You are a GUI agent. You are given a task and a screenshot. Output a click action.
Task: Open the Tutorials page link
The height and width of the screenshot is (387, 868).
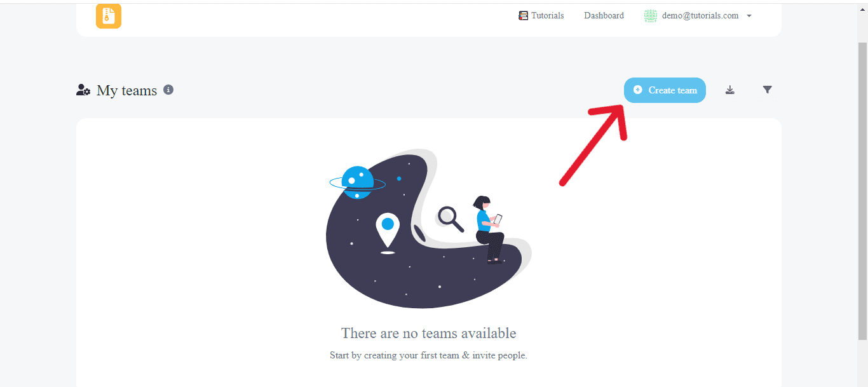coord(541,16)
